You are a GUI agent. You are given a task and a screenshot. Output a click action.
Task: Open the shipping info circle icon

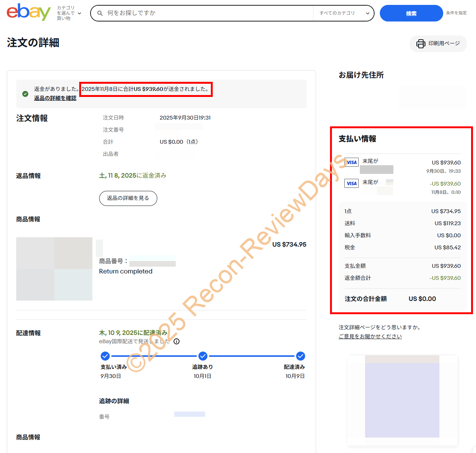coord(177,341)
